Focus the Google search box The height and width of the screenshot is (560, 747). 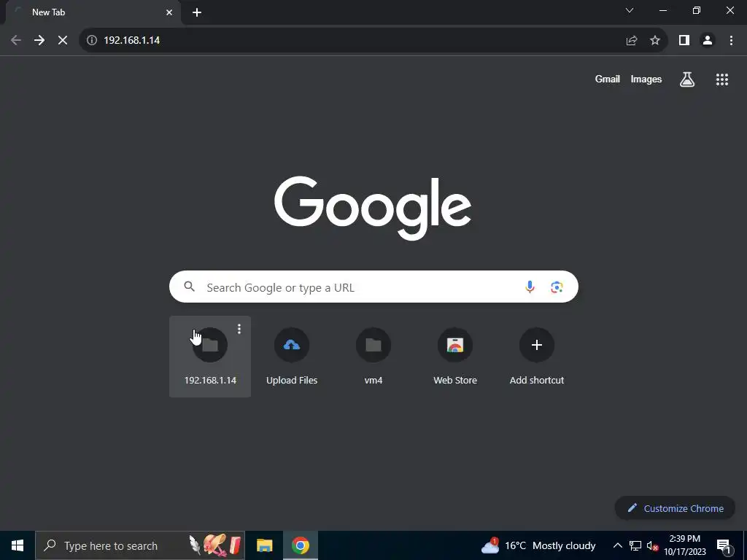tap(373, 287)
